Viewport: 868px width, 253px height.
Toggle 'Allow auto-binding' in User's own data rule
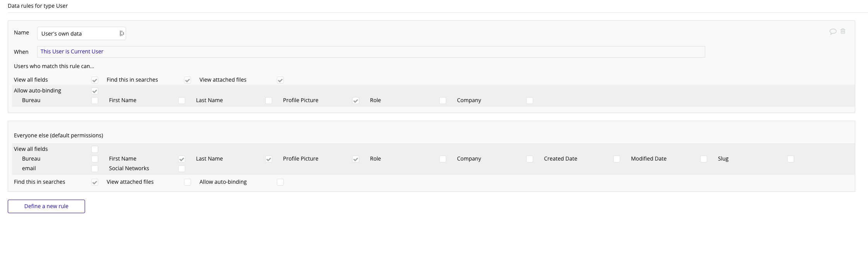coord(95,91)
